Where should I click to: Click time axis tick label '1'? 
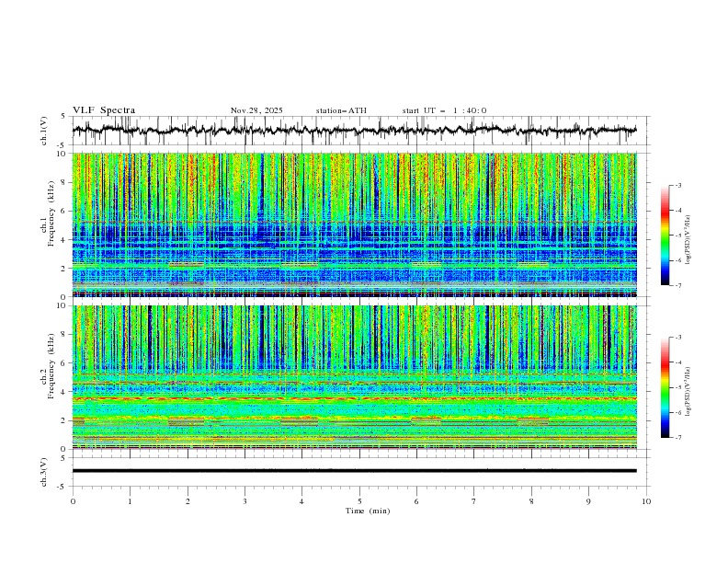[x=130, y=501]
